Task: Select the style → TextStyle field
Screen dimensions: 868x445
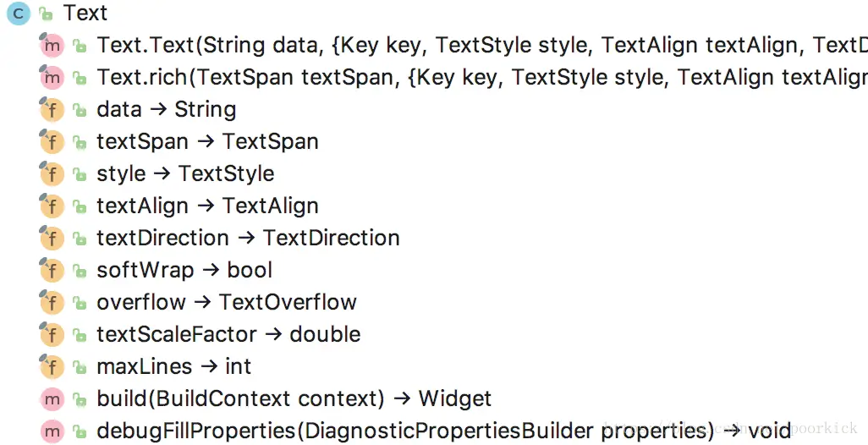Action: pos(185,173)
